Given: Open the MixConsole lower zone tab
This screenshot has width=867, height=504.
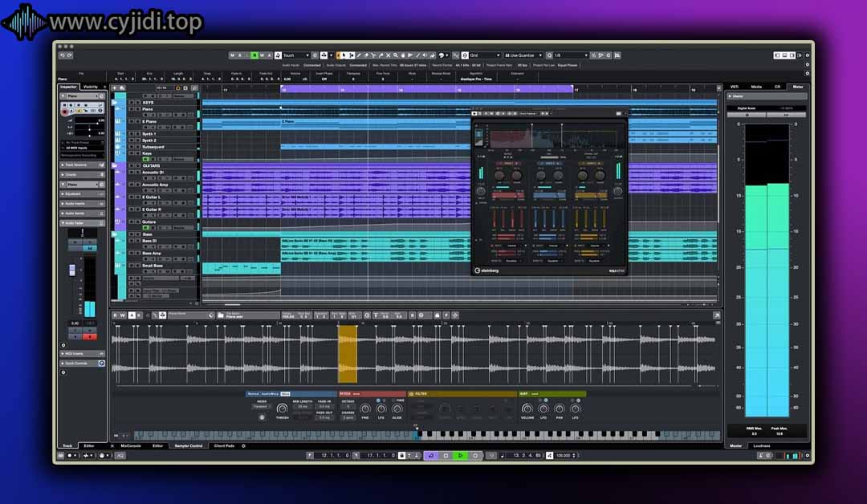Looking at the screenshot, I should (x=131, y=445).
